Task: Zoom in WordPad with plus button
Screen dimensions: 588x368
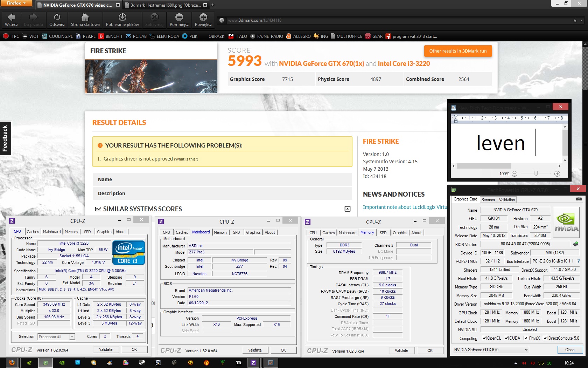Action: click(557, 174)
